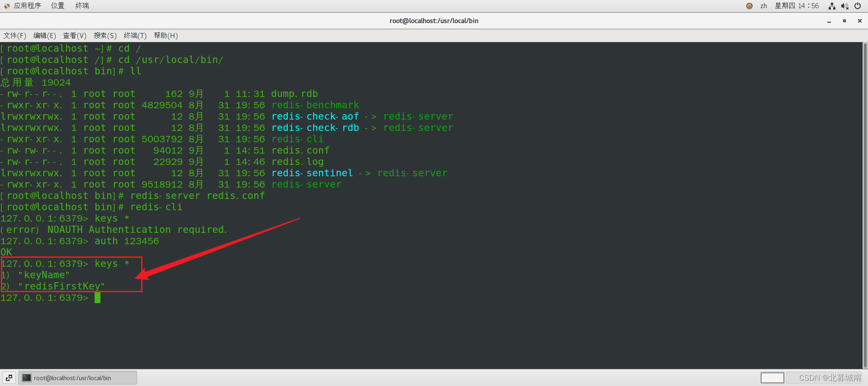Click the show desktop icon in taskbar

(9, 378)
